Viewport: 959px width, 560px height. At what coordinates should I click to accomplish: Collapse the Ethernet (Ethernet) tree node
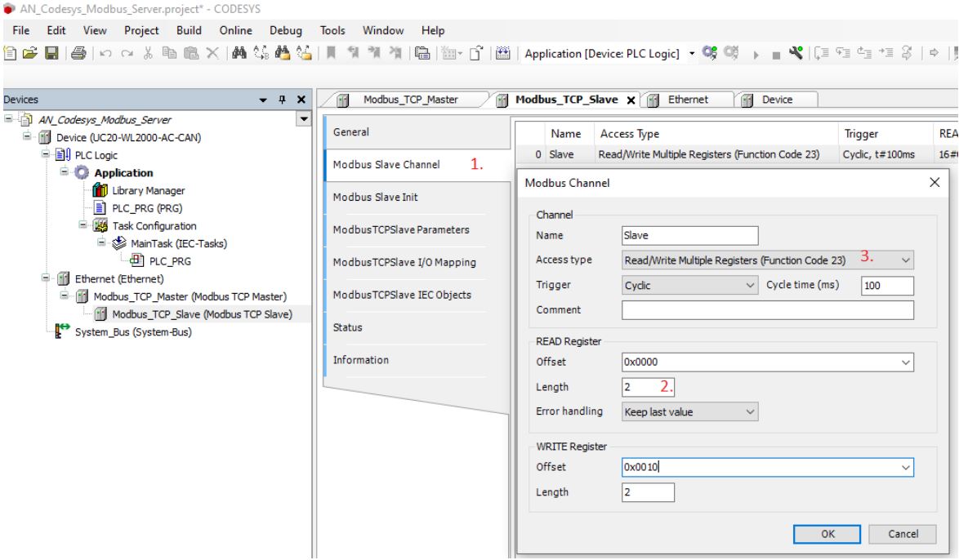45,278
